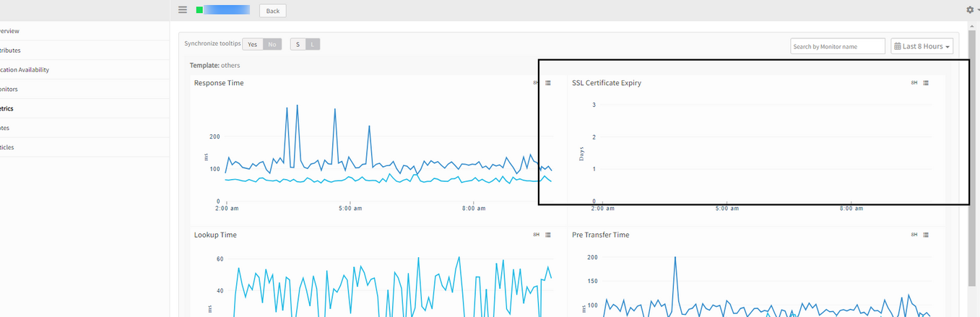Expand the arrow beside the gear icon

[978, 10]
